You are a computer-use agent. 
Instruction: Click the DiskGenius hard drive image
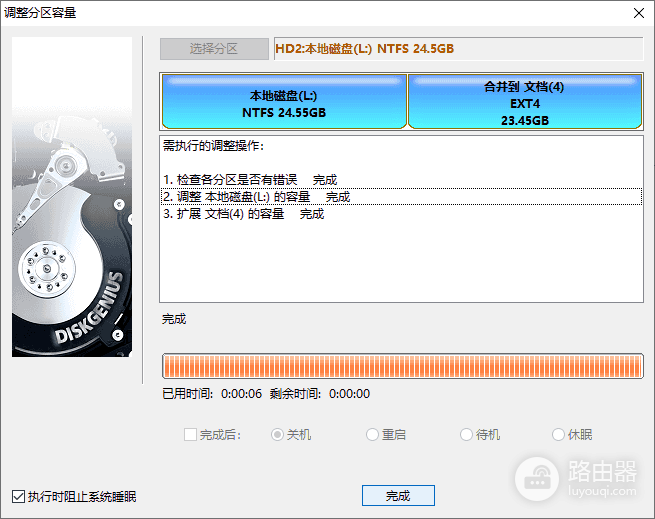point(72,197)
